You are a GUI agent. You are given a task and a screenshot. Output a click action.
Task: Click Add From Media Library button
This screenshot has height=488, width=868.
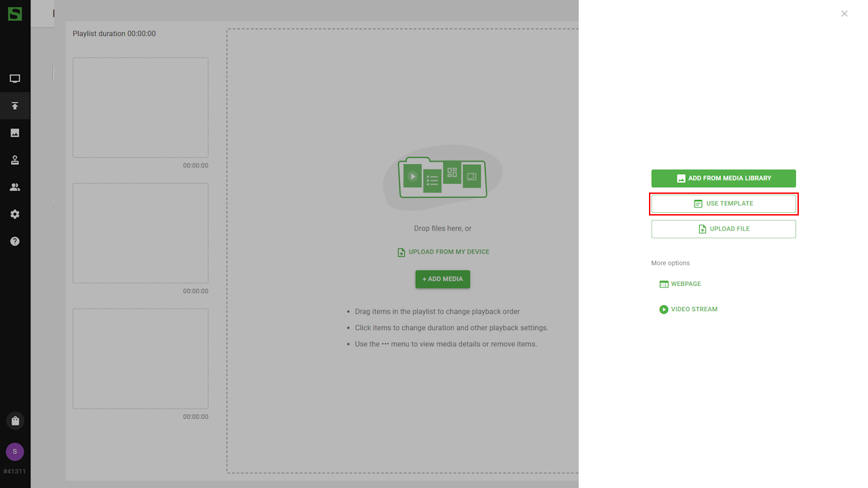pyautogui.click(x=724, y=178)
